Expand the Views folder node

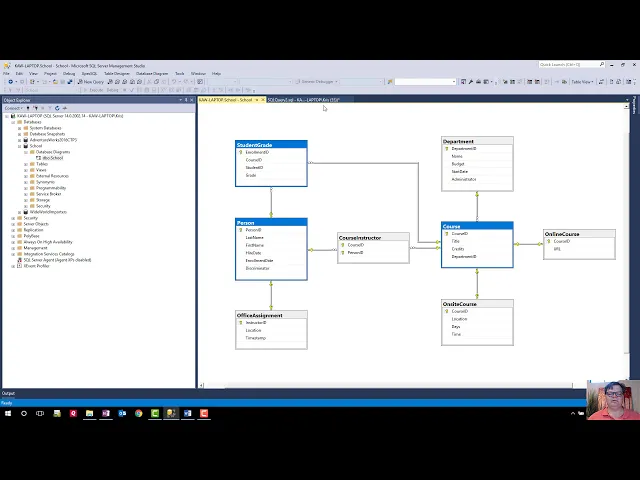click(26, 170)
